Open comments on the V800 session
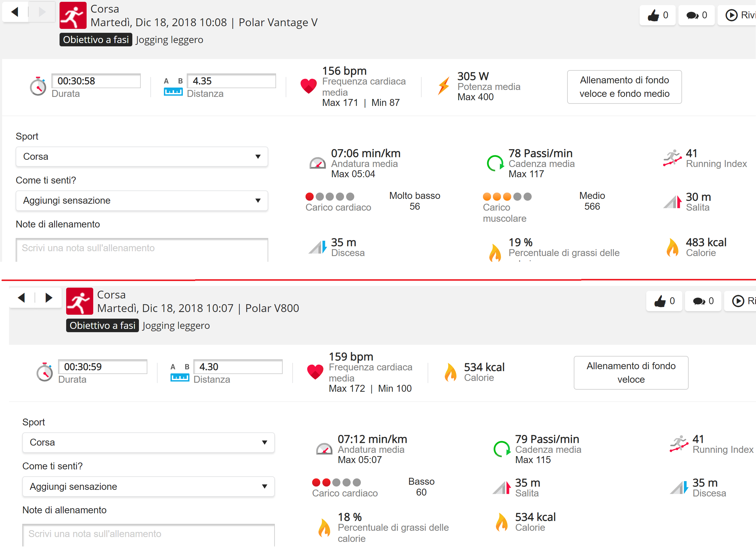 tap(703, 301)
